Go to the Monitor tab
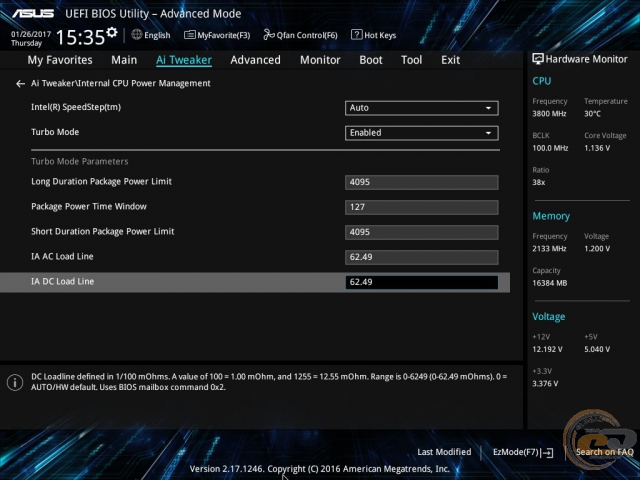This screenshot has width=640, height=480. point(320,60)
